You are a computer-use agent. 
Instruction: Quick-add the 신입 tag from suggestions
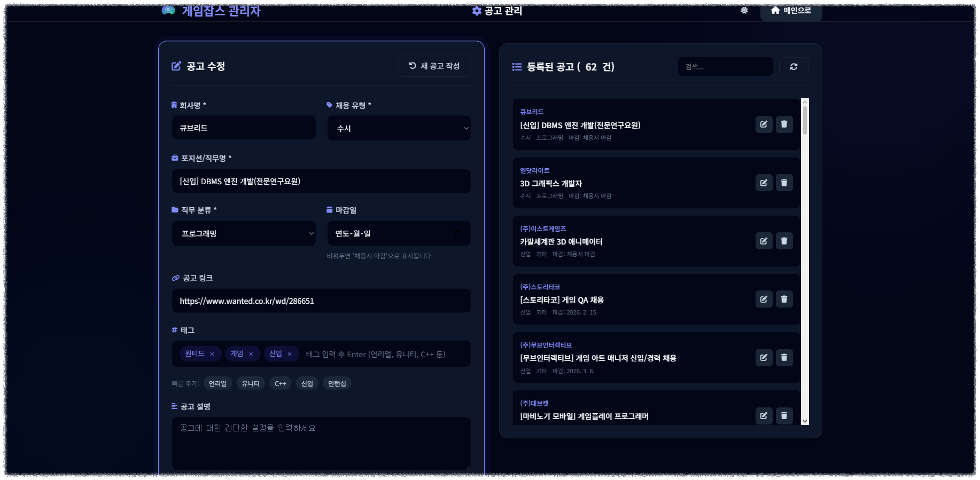coord(307,383)
